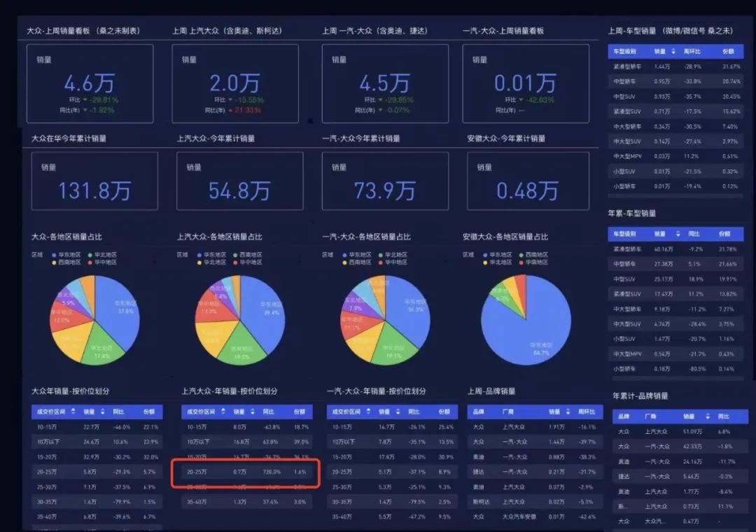Click 销量 sort icon in 上汽大众-年销量 table
The height and width of the screenshot is (532, 756).
tap(253, 412)
